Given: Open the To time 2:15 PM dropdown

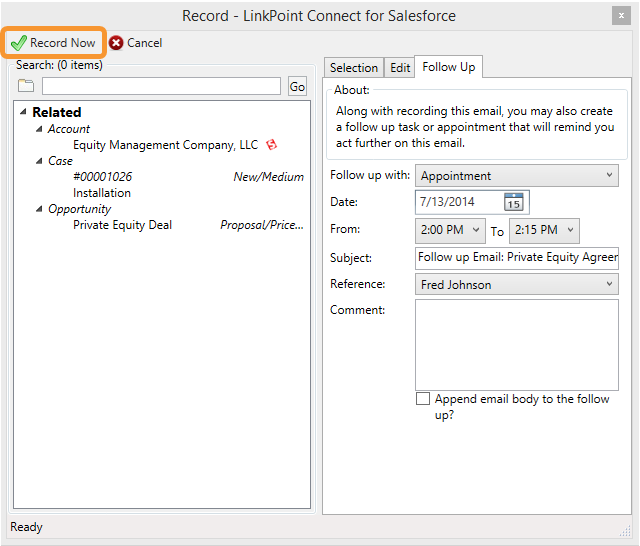Looking at the screenshot, I should tap(544, 230).
